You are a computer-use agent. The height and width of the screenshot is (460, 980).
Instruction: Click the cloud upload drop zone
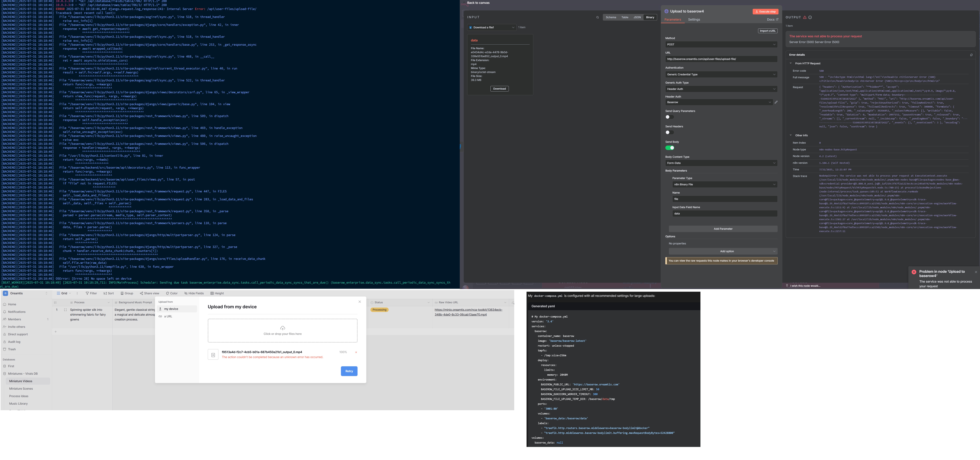click(283, 330)
